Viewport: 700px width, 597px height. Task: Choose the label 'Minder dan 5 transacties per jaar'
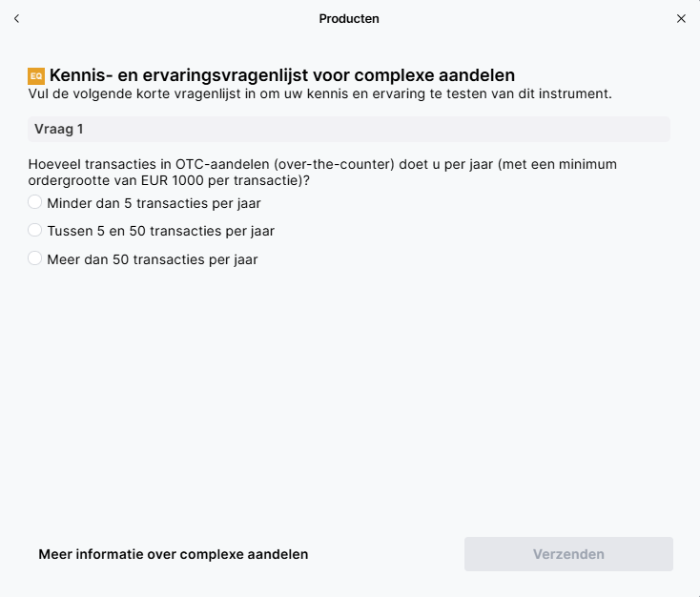(x=154, y=204)
